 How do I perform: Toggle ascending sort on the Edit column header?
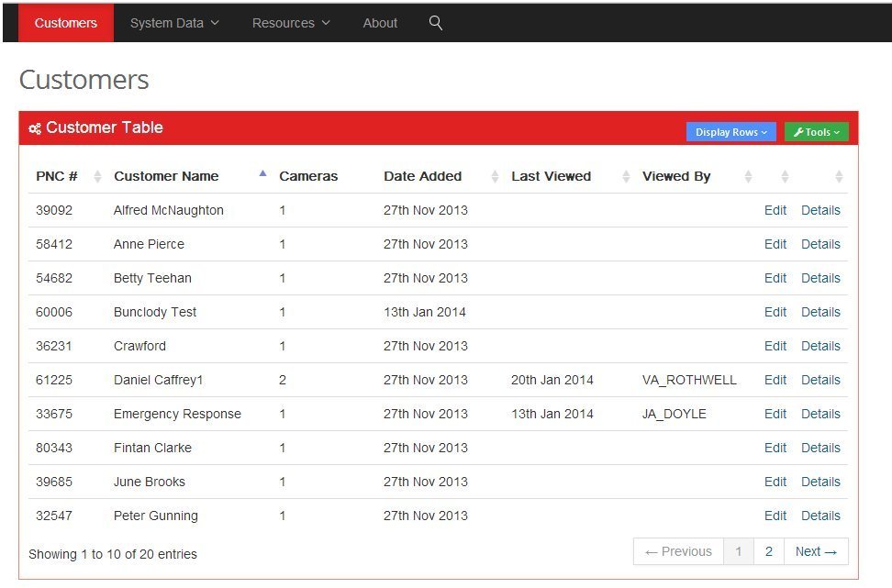786,175
